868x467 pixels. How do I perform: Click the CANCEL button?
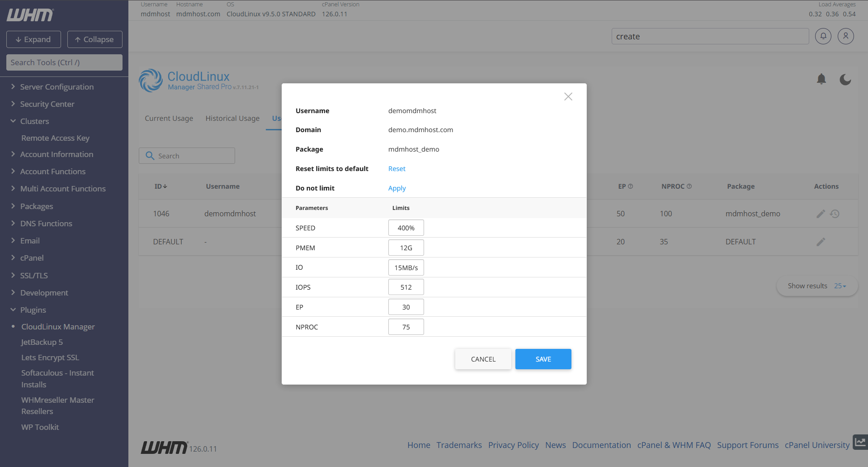(483, 359)
